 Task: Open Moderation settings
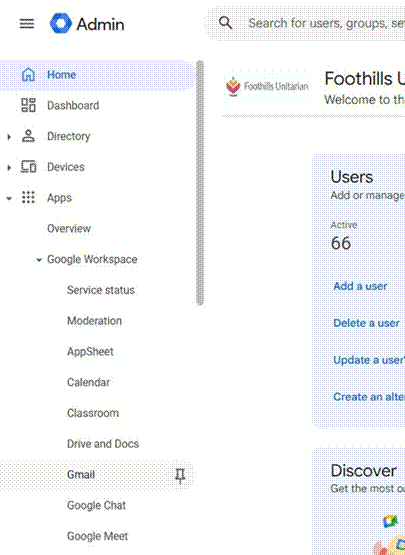(95, 321)
